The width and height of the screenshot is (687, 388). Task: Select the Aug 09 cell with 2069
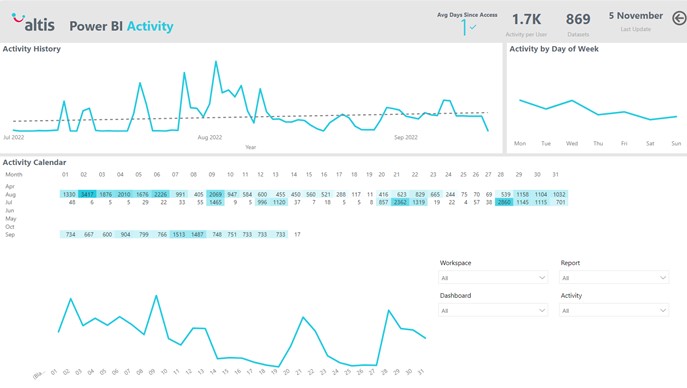pyautogui.click(x=215, y=194)
